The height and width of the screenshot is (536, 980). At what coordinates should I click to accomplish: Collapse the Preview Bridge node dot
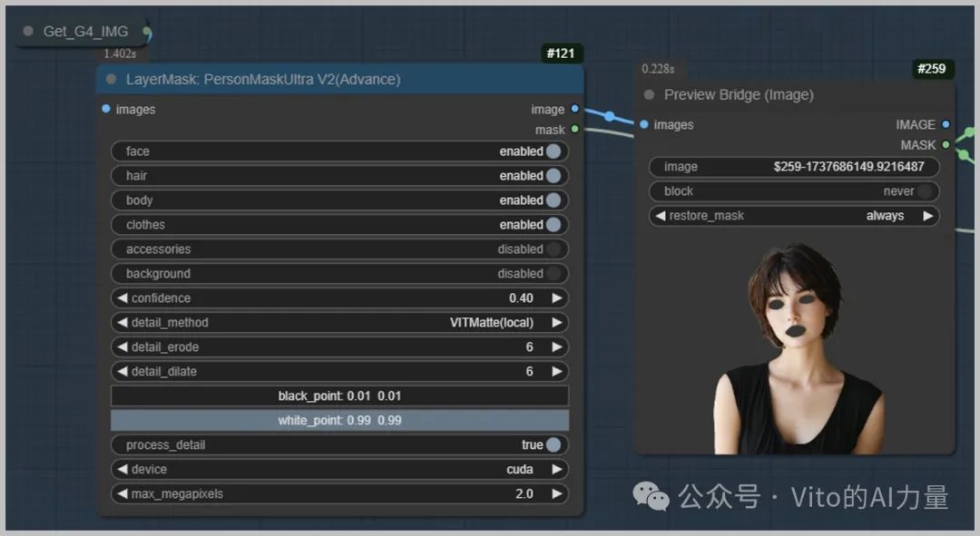pyautogui.click(x=650, y=94)
